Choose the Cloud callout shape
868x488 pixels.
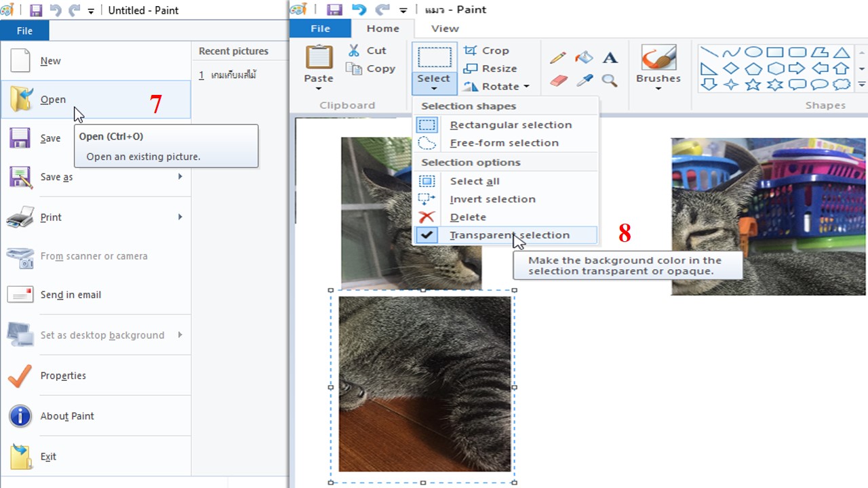coord(842,85)
